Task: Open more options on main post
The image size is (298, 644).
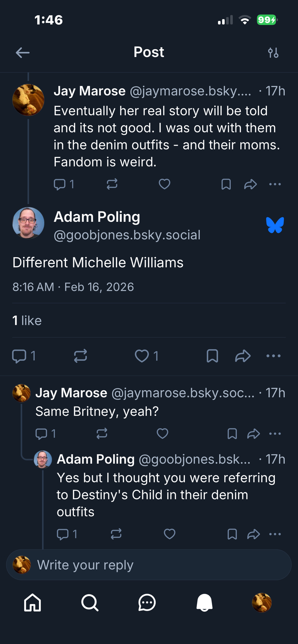Action: point(273,356)
